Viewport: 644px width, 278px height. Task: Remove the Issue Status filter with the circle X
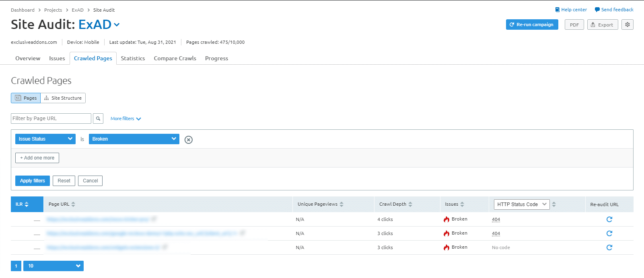coord(189,139)
